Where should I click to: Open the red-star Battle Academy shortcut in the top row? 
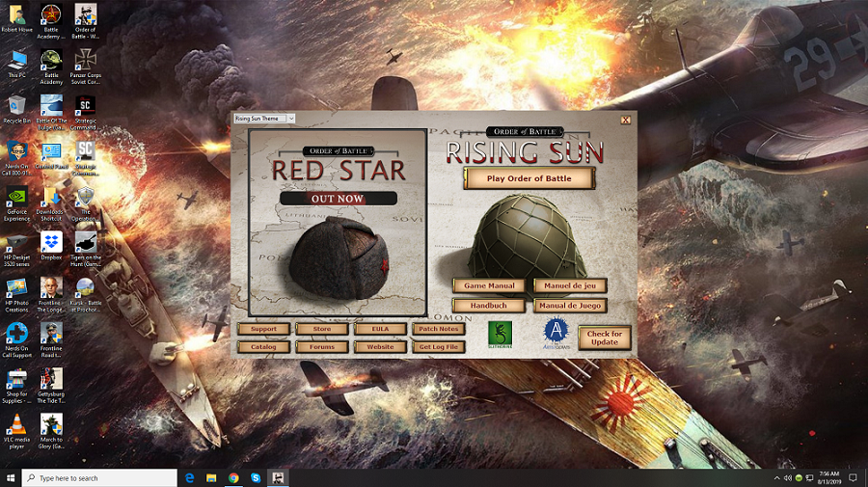click(x=51, y=21)
